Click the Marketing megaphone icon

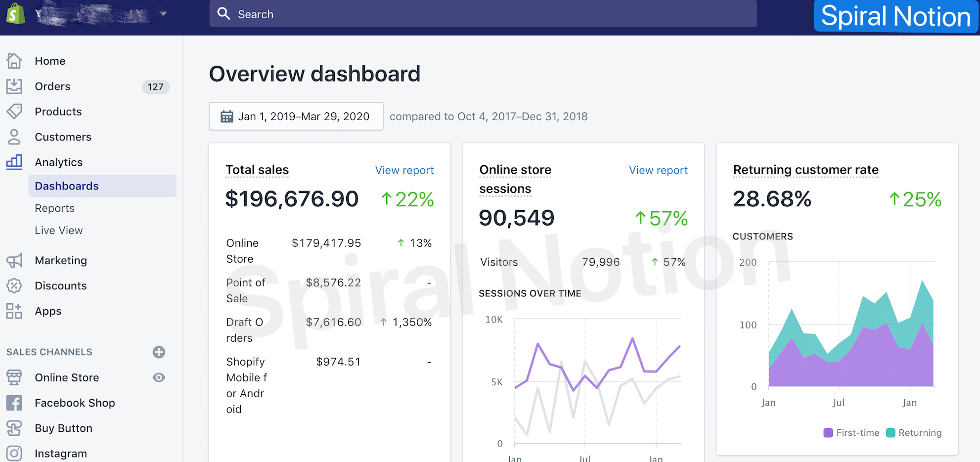pyautogui.click(x=14, y=261)
